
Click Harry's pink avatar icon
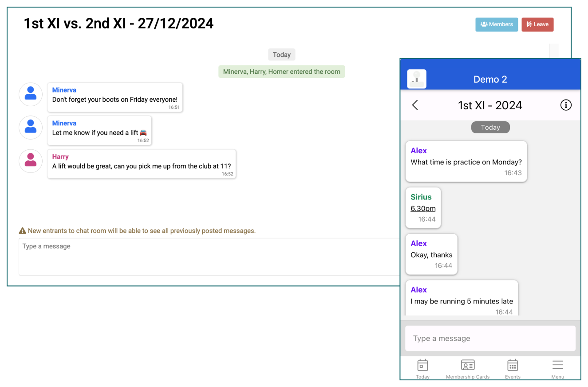point(31,161)
